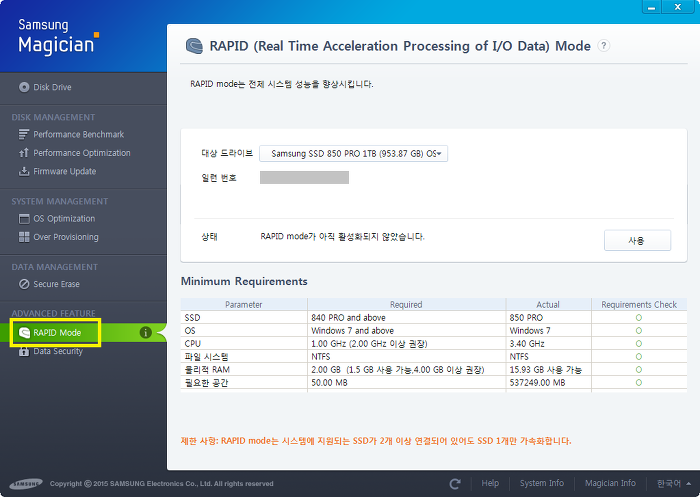
Task: Select the CPU row parameter cell
Action: [x=244, y=343]
